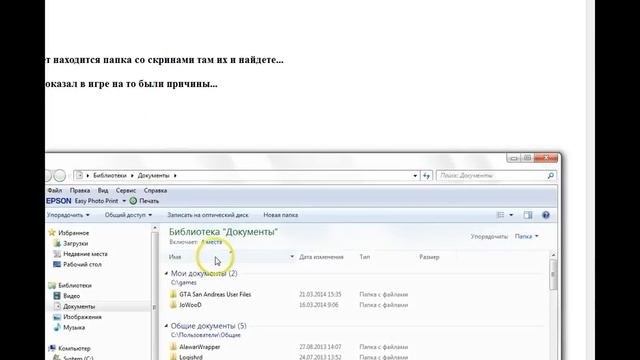Click the Библиотеки icon in sidebar
The height and width of the screenshot is (360, 640).
pos(52,285)
